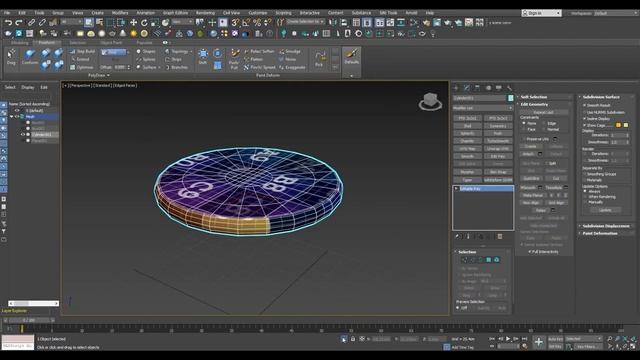The height and width of the screenshot is (360, 640).
Task: Select the Edge constraint radio button
Action: coord(544,123)
